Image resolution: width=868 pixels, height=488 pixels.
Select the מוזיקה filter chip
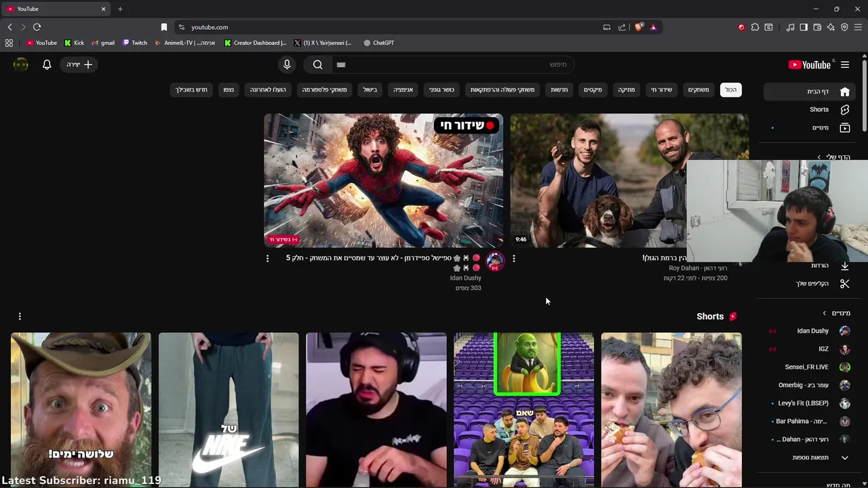[626, 89]
